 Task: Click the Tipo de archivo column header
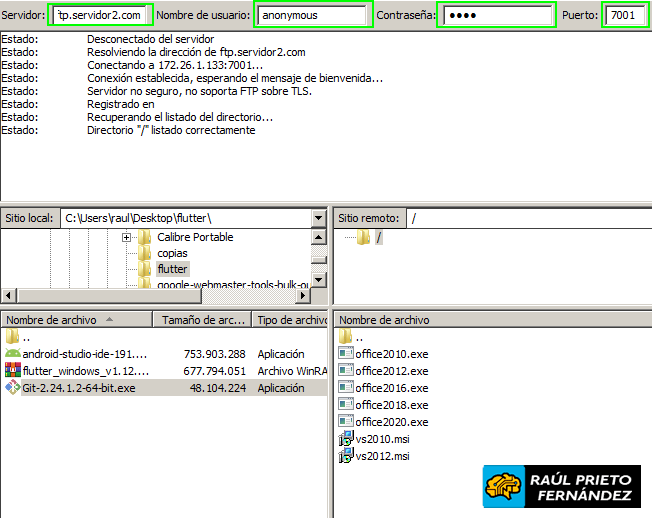coord(290,320)
